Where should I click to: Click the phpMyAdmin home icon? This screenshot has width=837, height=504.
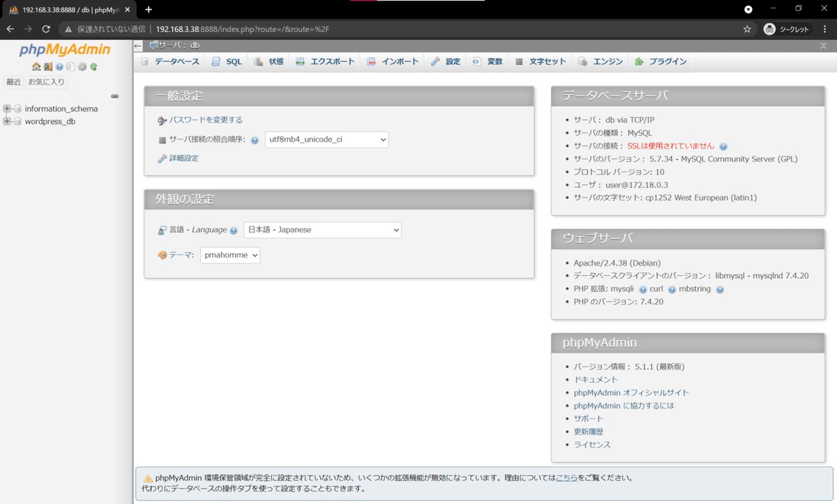click(36, 67)
